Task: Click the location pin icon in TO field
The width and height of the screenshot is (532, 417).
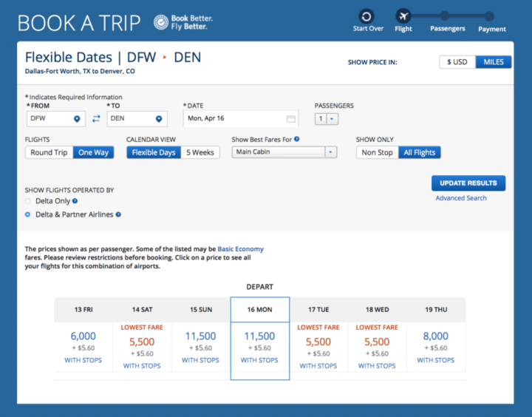Action: pyautogui.click(x=159, y=119)
